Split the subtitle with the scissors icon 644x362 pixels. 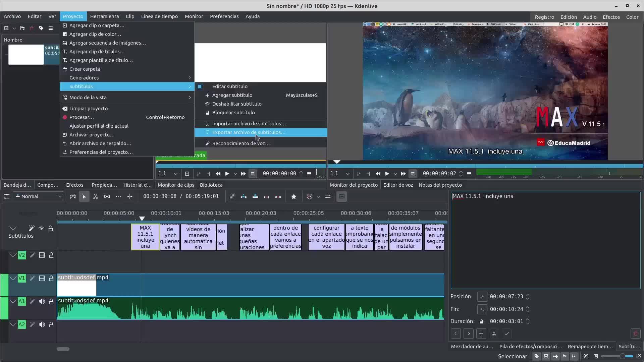coord(494,334)
